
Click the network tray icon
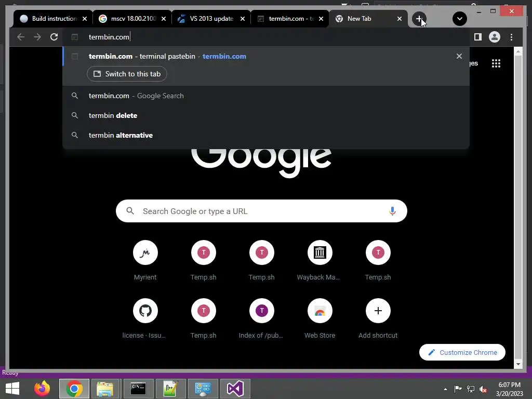click(471, 389)
